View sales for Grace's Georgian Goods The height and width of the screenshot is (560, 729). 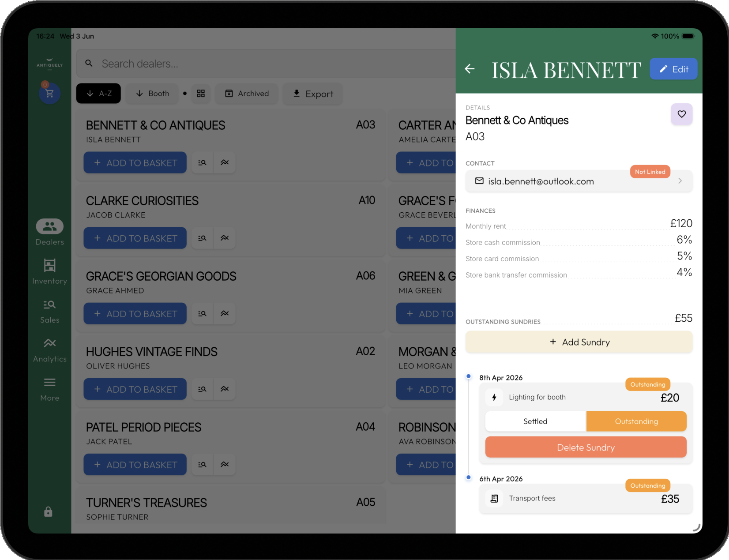[x=203, y=313]
